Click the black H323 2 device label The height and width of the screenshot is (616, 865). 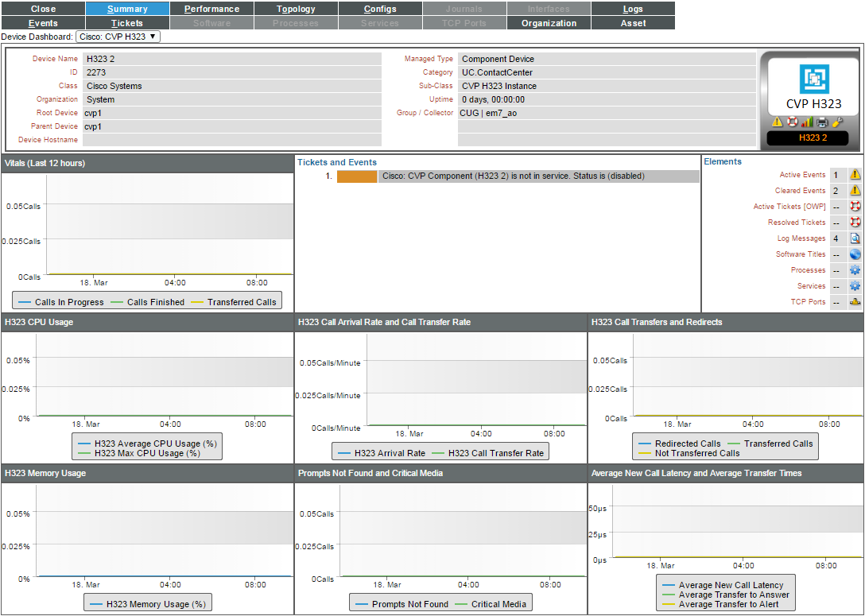coord(808,138)
